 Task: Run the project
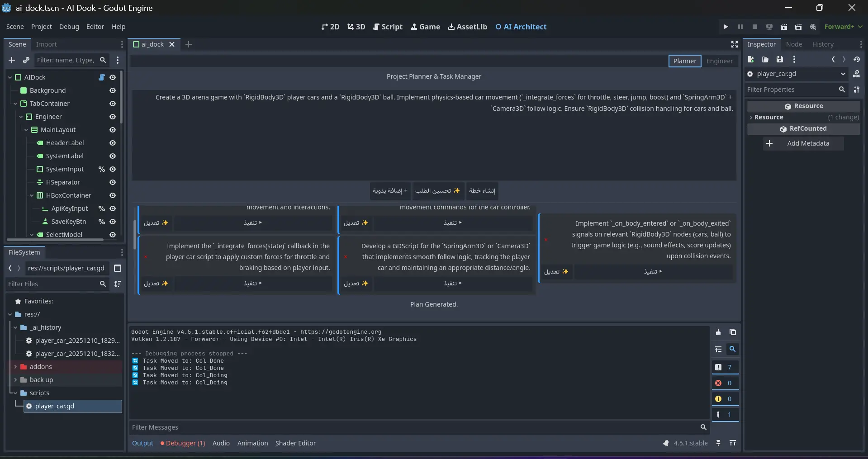pos(726,27)
